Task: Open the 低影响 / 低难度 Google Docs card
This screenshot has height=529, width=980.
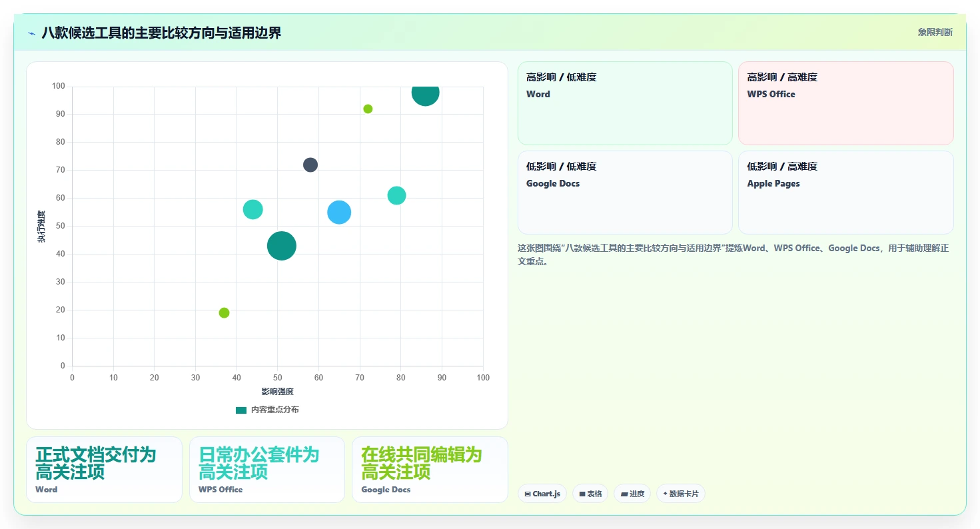Action: pyautogui.click(x=625, y=193)
